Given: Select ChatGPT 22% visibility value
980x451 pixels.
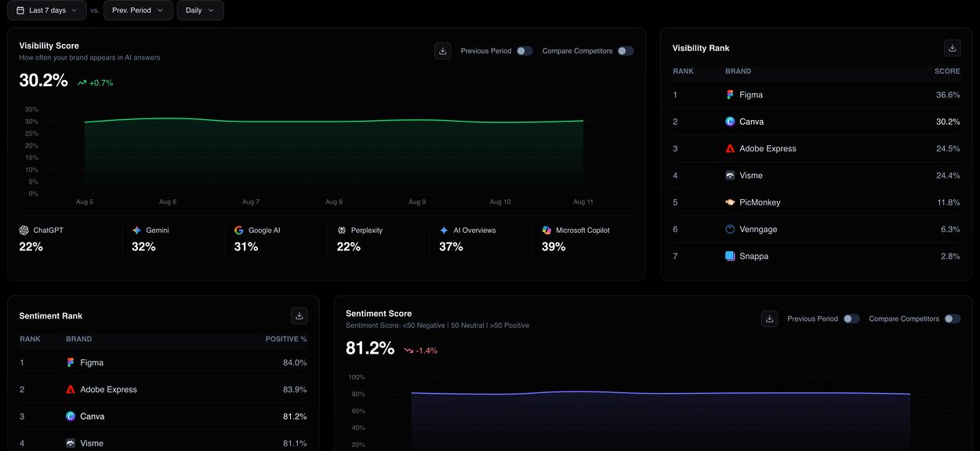Looking at the screenshot, I should click(x=31, y=247).
